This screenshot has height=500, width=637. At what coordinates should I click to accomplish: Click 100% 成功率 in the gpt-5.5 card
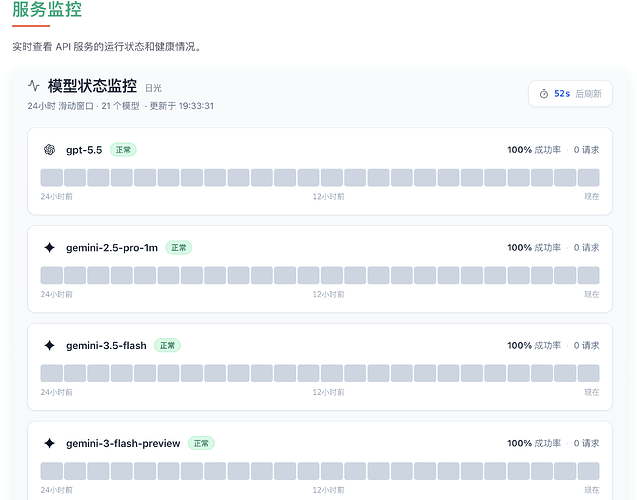(x=534, y=150)
